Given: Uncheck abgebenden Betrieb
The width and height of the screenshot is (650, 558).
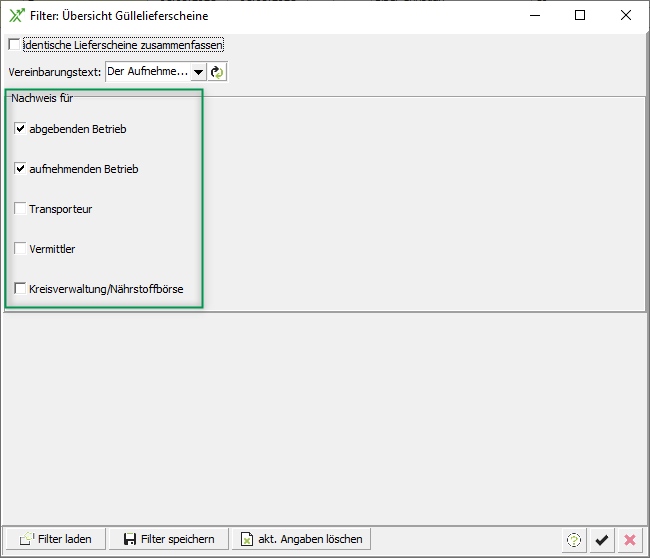Looking at the screenshot, I should tap(20, 129).
